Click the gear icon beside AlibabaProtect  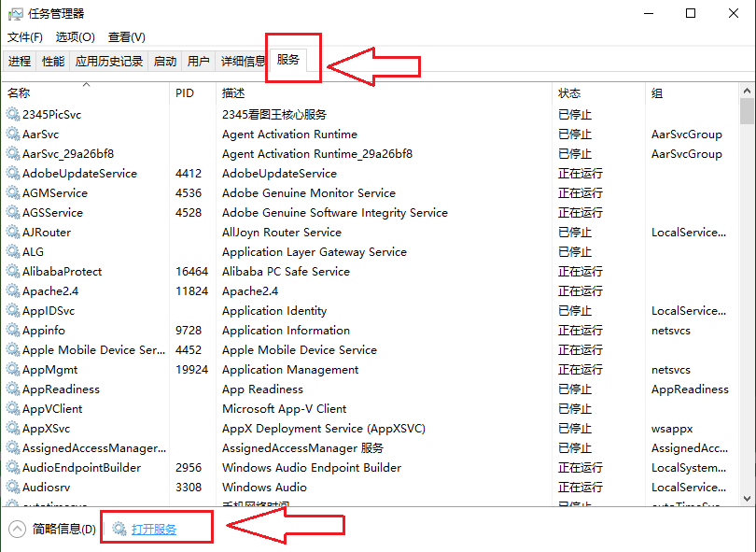pos(12,271)
